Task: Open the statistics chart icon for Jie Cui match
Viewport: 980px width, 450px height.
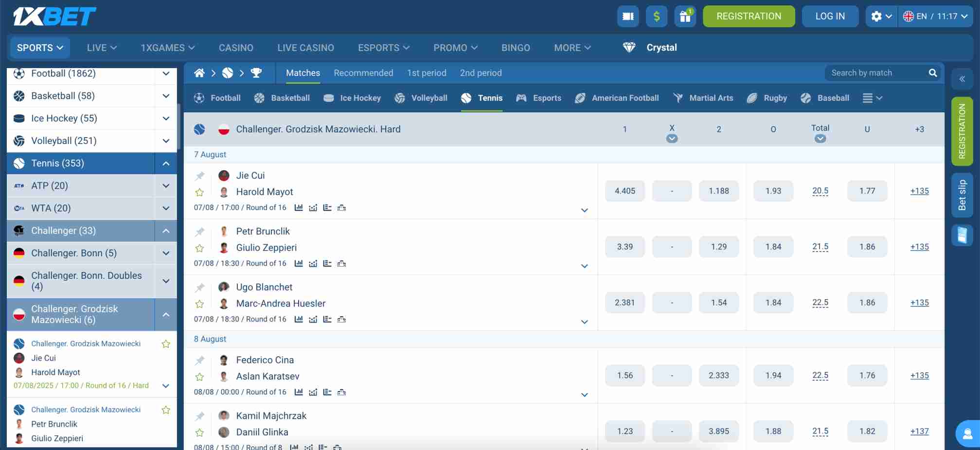Action: (x=299, y=208)
